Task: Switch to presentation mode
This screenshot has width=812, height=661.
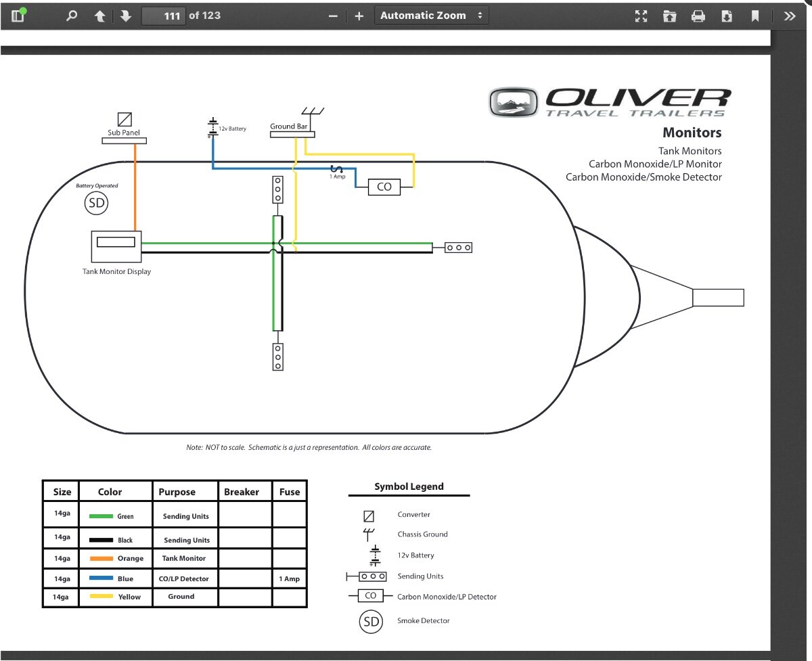Action: (641, 16)
